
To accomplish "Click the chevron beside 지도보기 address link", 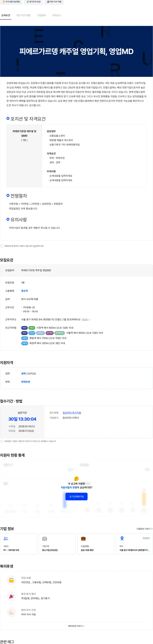I will [90, 319].
